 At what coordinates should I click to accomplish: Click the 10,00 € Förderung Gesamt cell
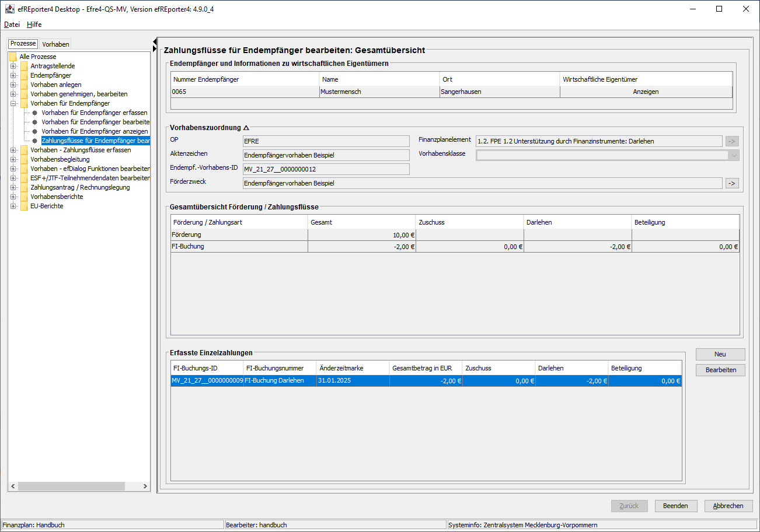coord(362,235)
